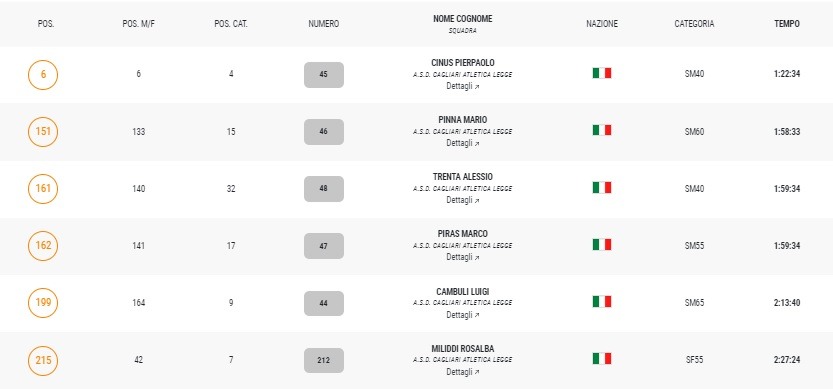Click the orange position circle 151
The image size is (833, 389).
[43, 131]
